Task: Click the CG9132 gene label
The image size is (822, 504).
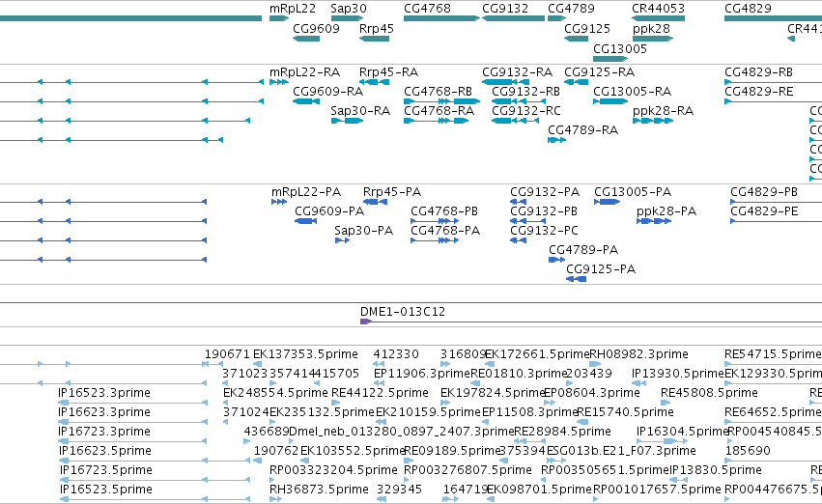Action: pyautogui.click(x=505, y=9)
